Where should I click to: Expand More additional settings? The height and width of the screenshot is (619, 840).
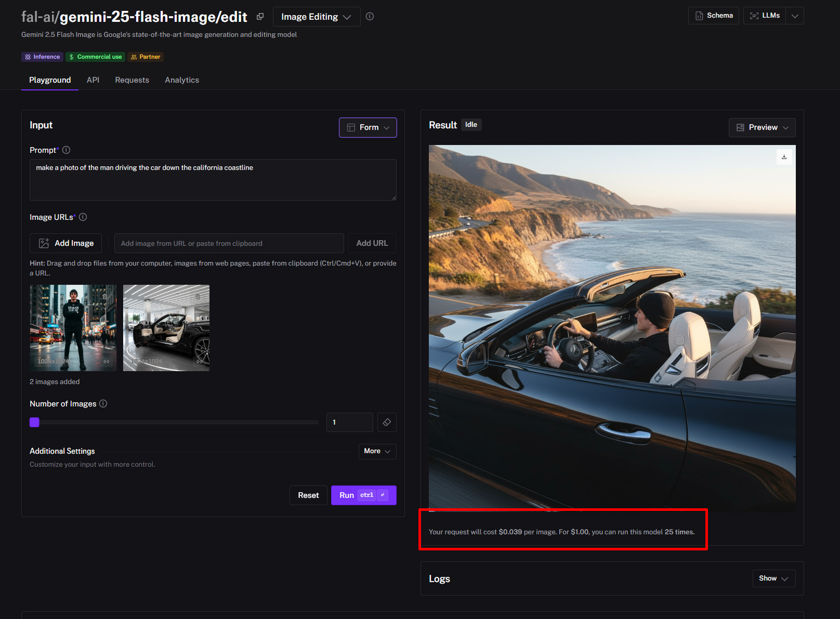click(377, 452)
